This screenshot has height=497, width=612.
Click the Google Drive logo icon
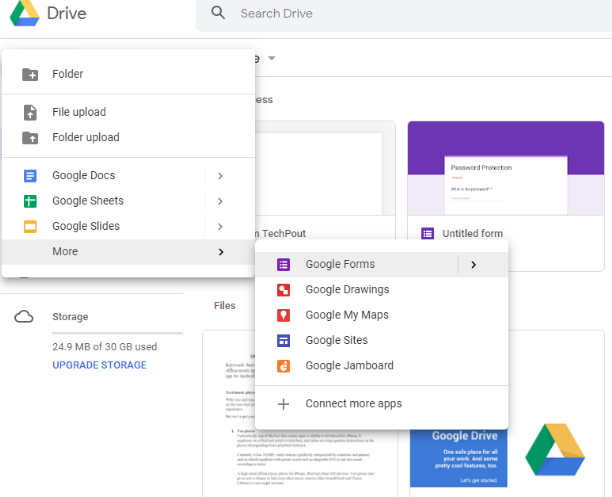22,15
